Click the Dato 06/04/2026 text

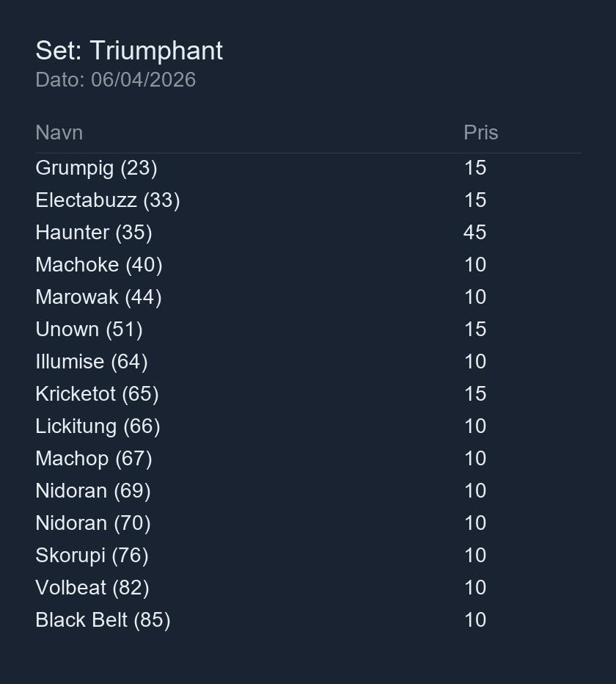point(115,80)
